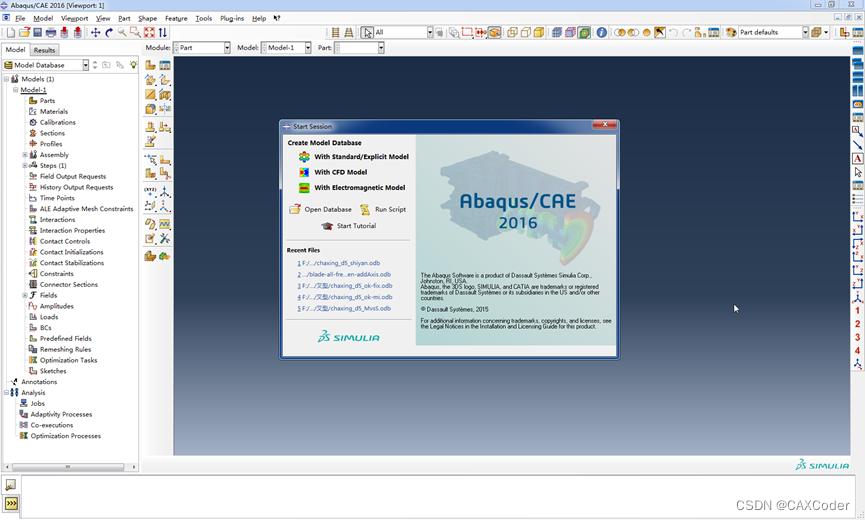The width and height of the screenshot is (865, 520).
Task: Toggle the wireframe render style
Action: [x=512, y=33]
